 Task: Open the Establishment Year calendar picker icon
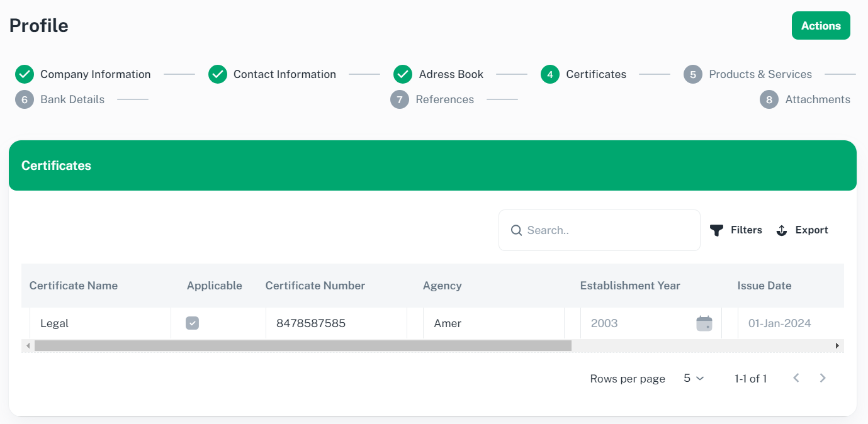click(704, 323)
